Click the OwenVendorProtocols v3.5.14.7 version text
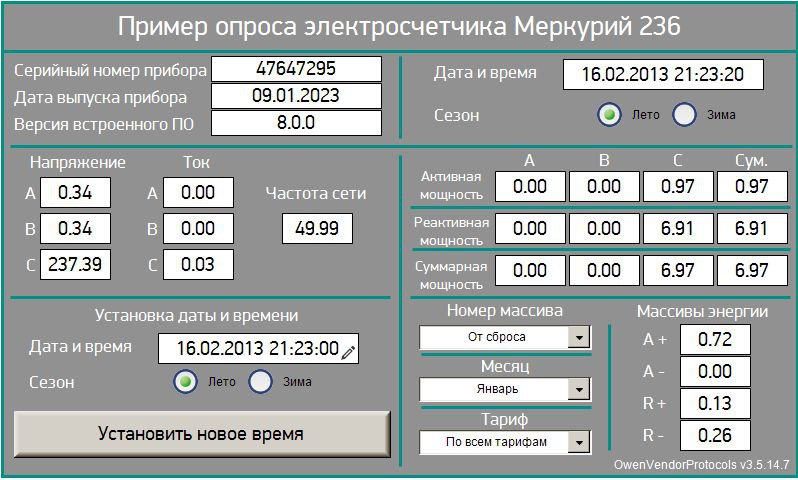The height and width of the screenshot is (480, 798). coord(701,465)
